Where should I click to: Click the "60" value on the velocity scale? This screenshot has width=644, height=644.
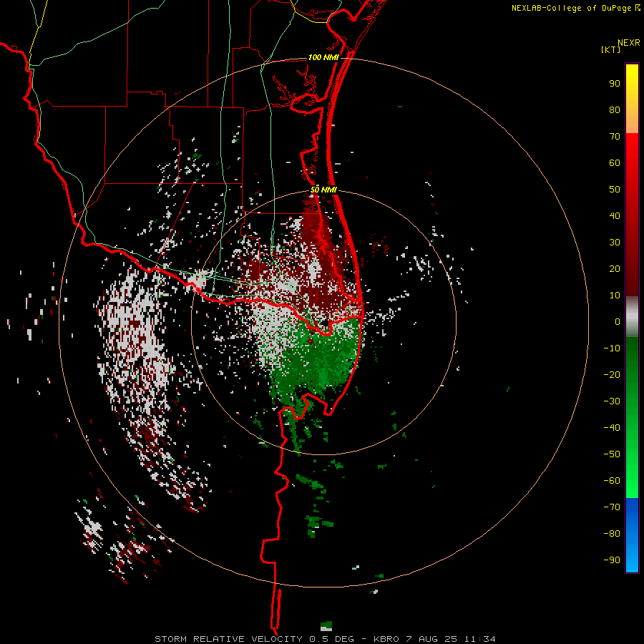click(x=615, y=163)
